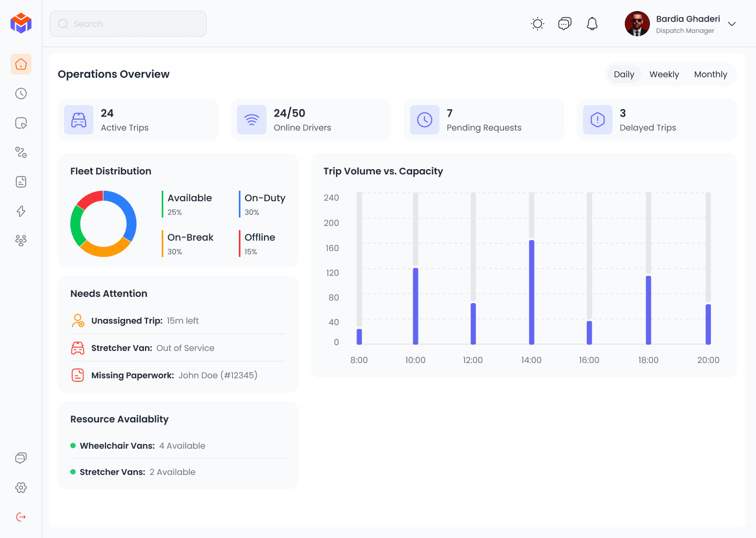Open the route tracking sidebar icon
The image size is (756, 538).
tap(21, 152)
